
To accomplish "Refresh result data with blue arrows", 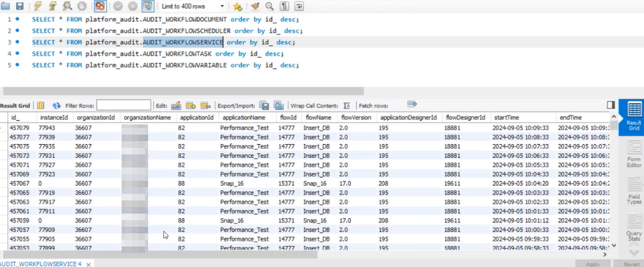I will point(56,105).
